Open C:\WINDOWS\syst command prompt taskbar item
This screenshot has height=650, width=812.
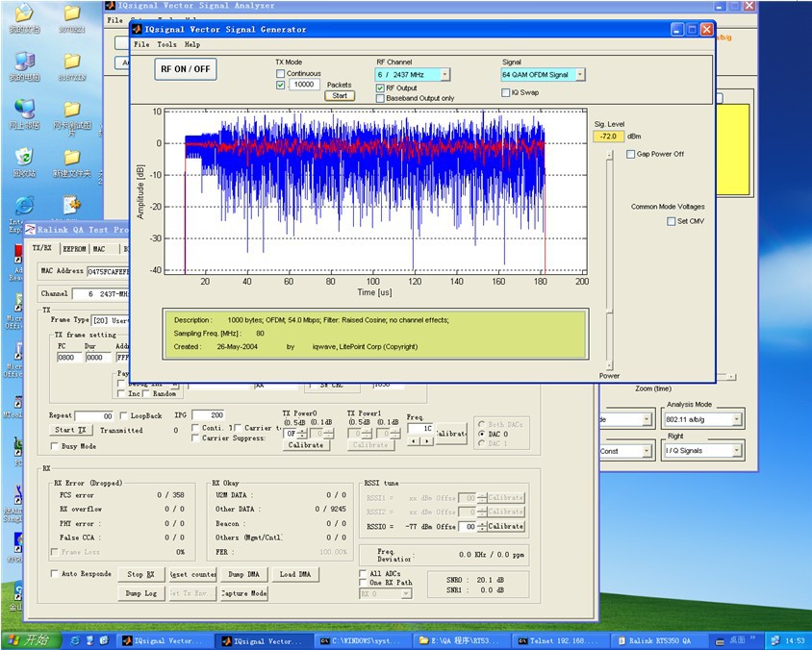(363, 640)
